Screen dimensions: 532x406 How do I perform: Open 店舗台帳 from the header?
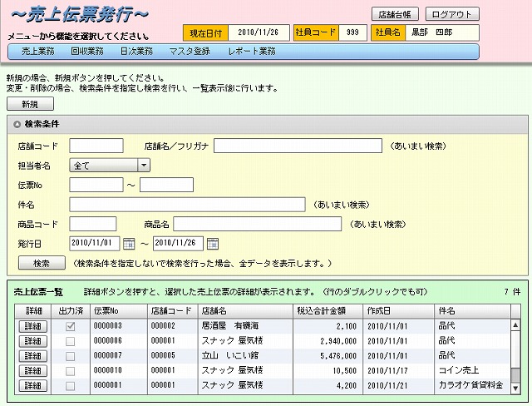coord(395,14)
